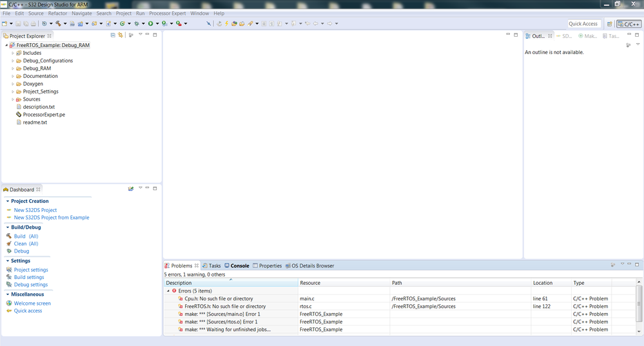Click New S32DS Project from Example link
Image resolution: width=644 pixels, height=346 pixels.
(52, 218)
